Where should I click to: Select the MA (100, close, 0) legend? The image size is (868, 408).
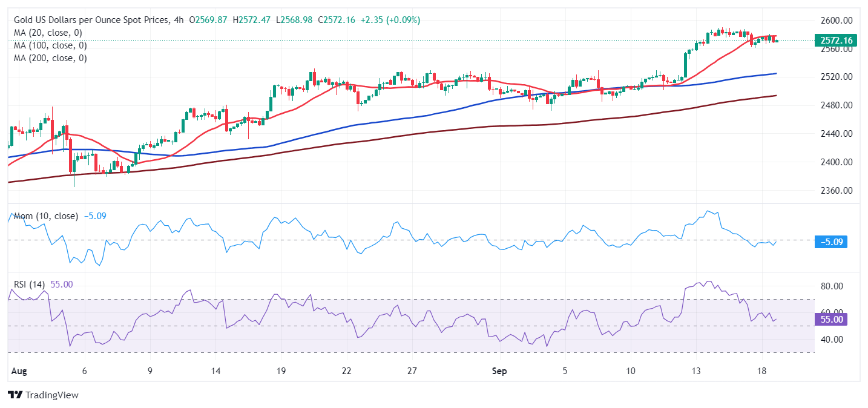(x=51, y=45)
